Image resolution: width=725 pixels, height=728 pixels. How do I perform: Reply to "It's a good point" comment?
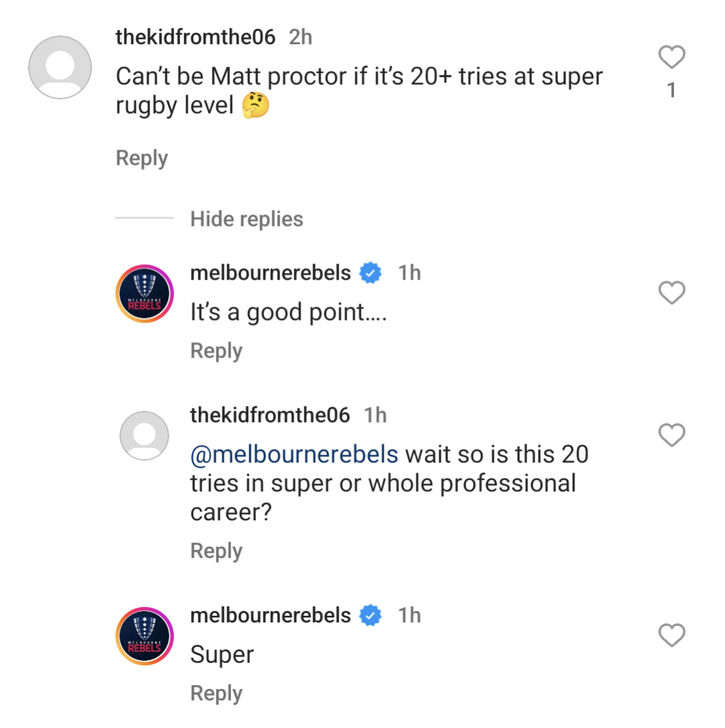pyautogui.click(x=216, y=351)
